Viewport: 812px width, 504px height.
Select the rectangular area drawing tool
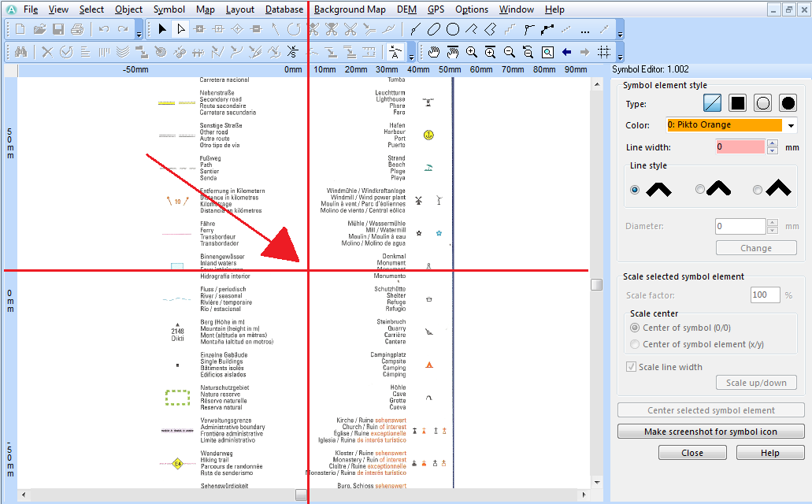(491, 29)
